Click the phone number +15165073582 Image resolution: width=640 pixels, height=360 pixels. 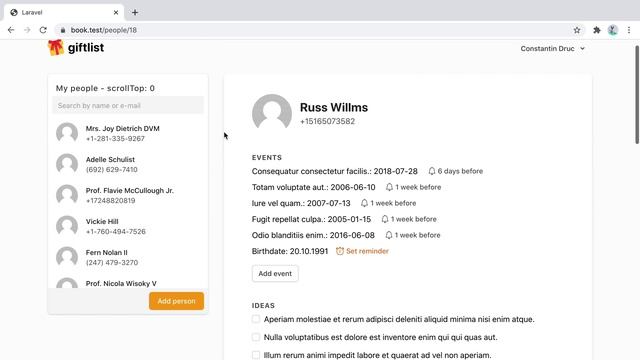click(x=327, y=121)
